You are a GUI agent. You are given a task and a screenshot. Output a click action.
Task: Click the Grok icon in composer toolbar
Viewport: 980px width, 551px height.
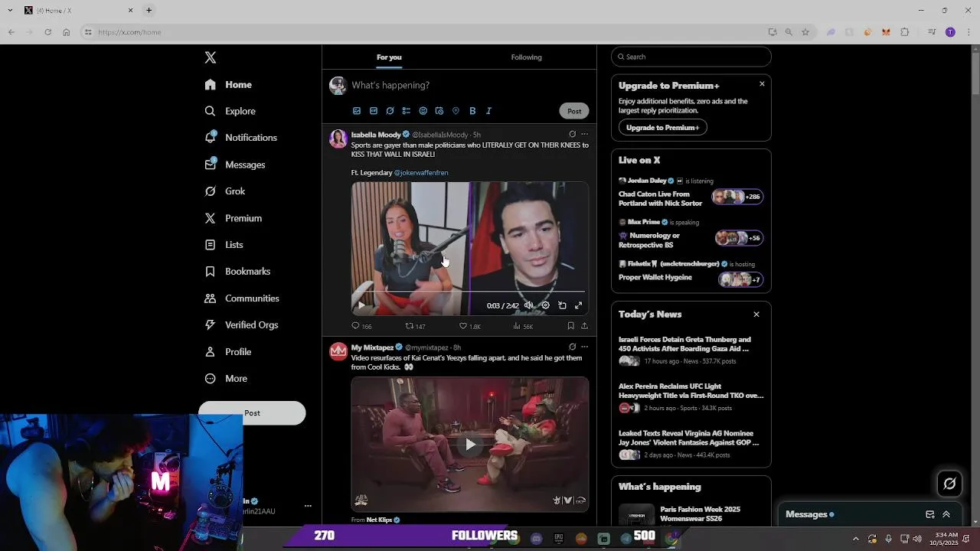click(390, 111)
